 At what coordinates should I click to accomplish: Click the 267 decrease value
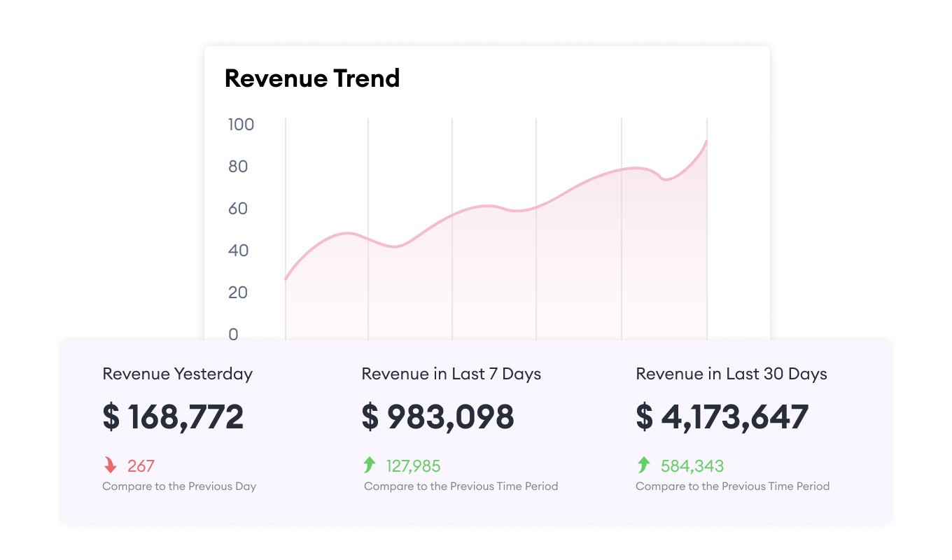(141, 466)
